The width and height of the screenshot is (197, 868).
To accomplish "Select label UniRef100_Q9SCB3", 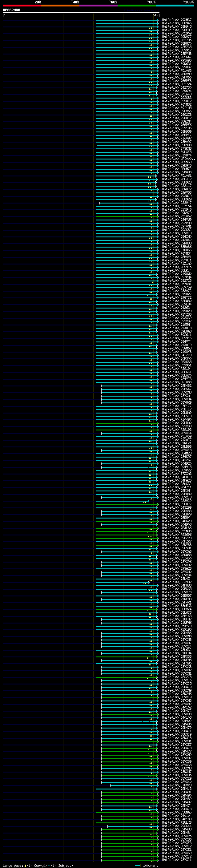I will pos(177,98).
